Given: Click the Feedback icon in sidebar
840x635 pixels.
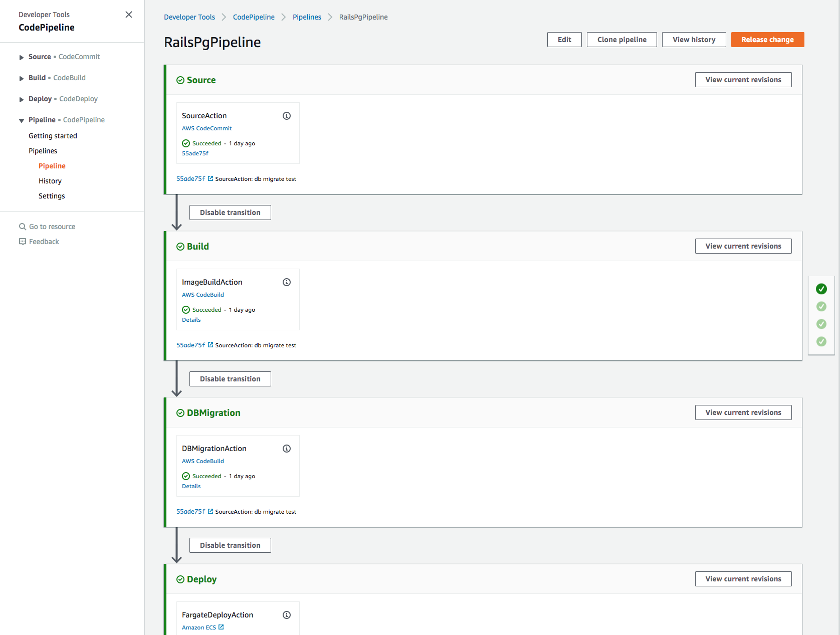Looking at the screenshot, I should click(23, 242).
